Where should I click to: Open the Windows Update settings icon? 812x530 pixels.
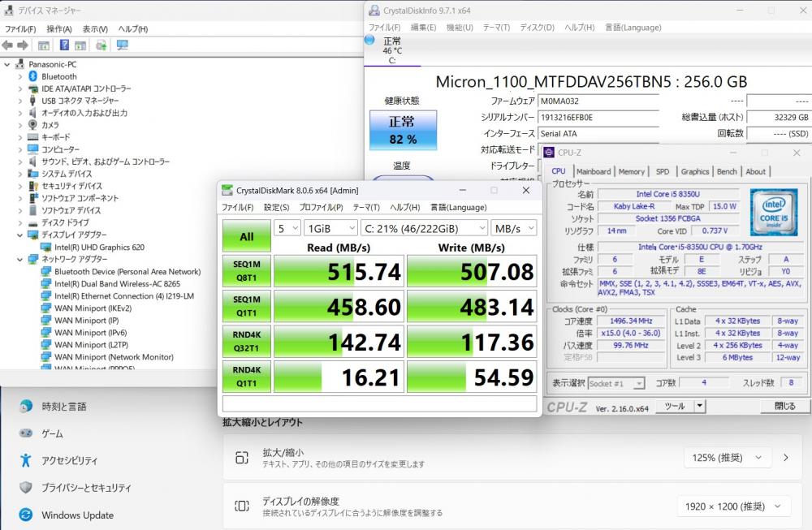[26, 515]
